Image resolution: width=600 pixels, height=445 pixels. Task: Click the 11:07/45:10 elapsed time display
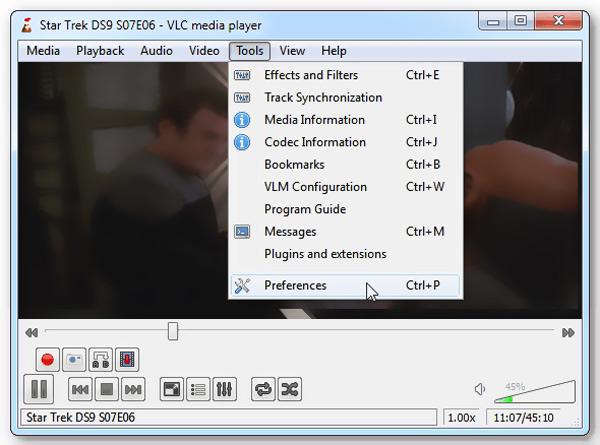pos(523,417)
